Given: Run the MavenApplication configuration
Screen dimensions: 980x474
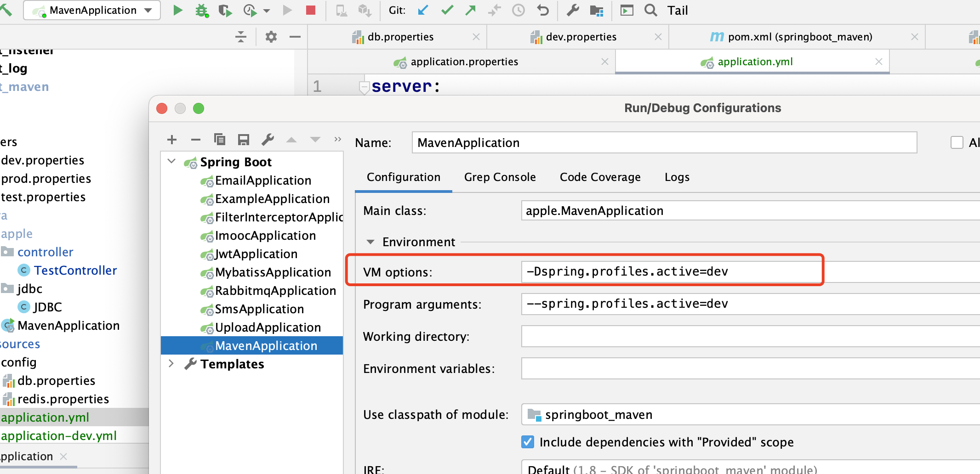Looking at the screenshot, I should [177, 10].
